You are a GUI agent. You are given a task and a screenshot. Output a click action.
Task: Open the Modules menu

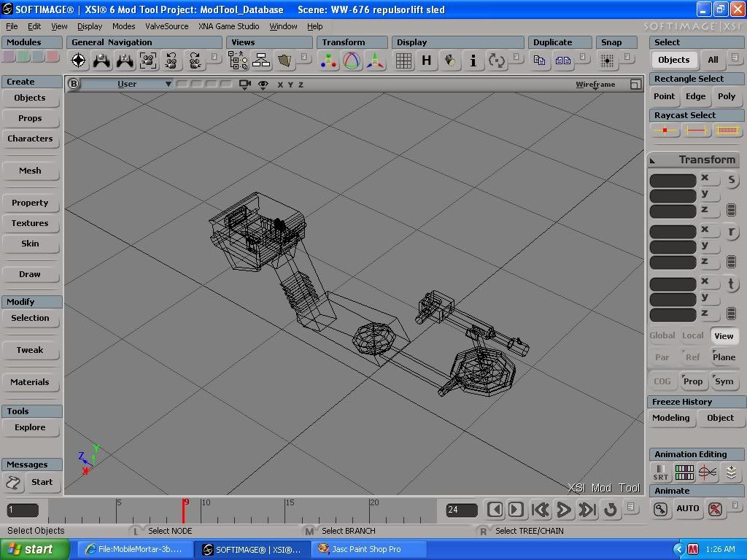pos(32,42)
